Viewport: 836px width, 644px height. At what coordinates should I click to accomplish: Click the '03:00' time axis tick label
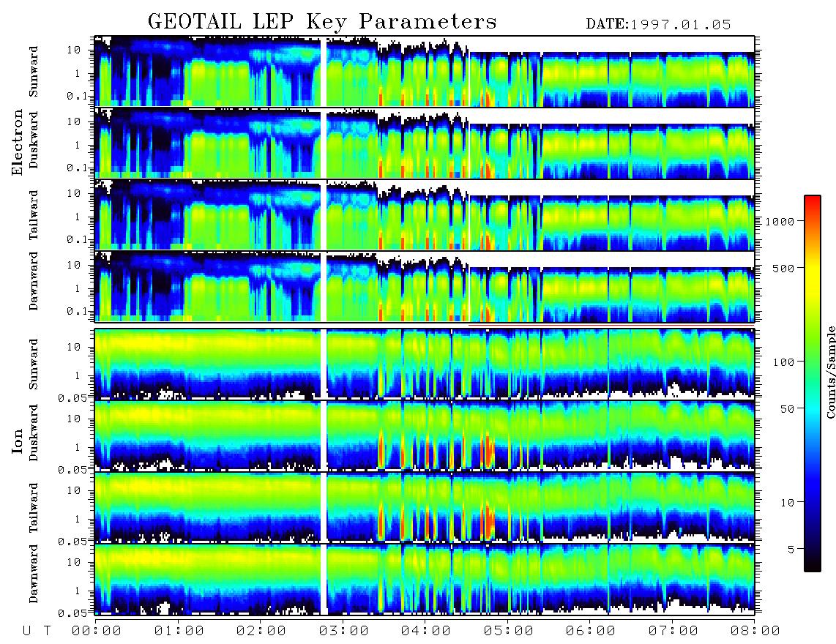click(x=344, y=632)
